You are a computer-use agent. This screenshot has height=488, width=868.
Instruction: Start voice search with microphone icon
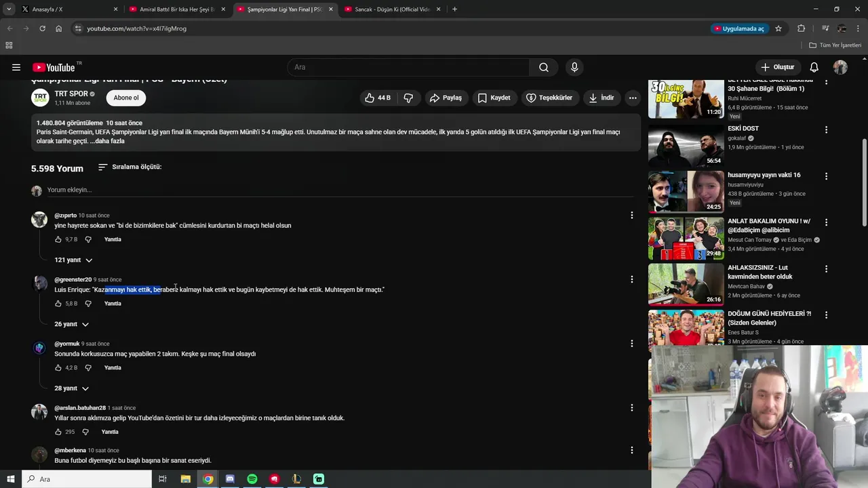click(x=574, y=67)
